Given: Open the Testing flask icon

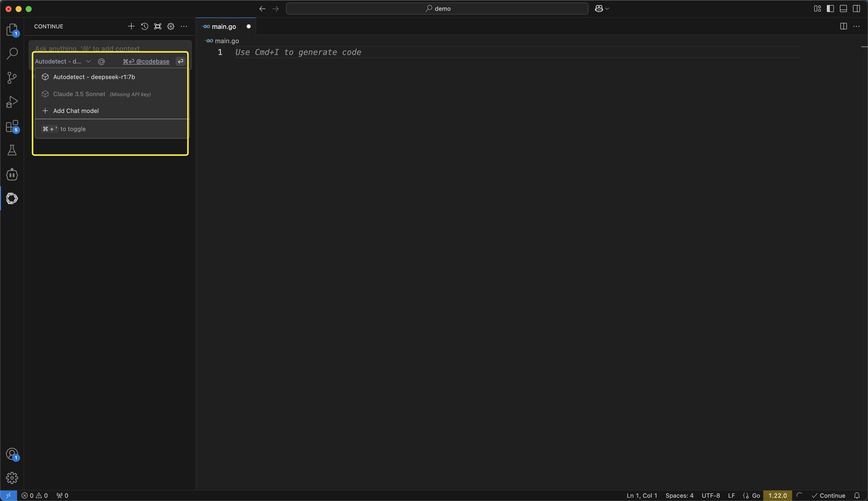Looking at the screenshot, I should pyautogui.click(x=12, y=150).
